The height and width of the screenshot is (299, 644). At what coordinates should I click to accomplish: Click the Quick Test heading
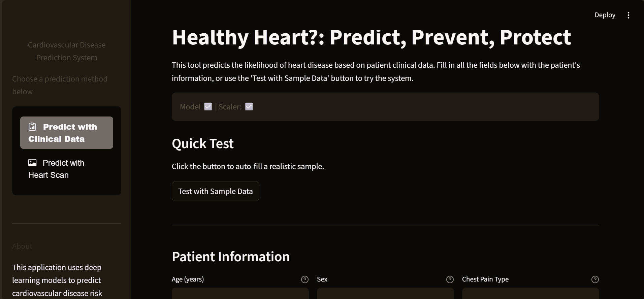click(202, 144)
